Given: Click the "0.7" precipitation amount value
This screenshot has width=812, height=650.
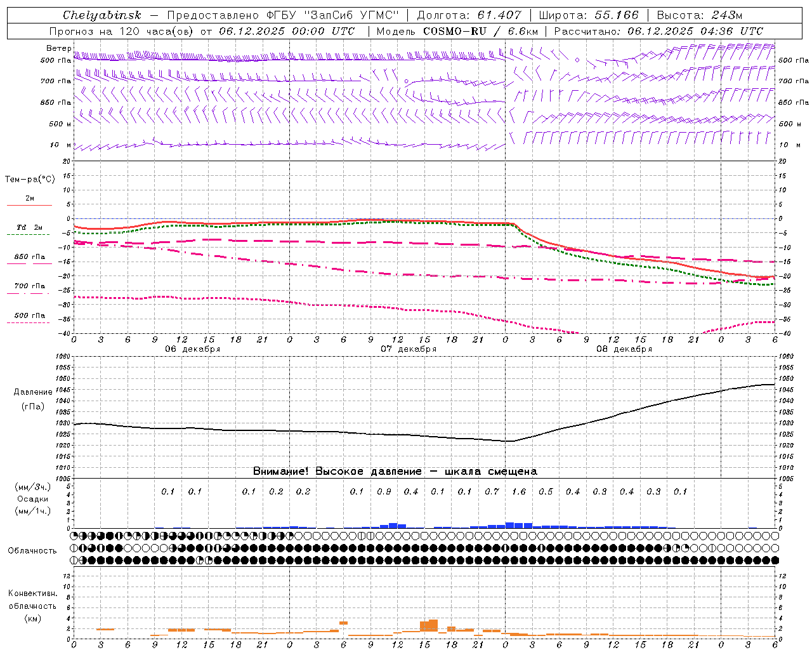Looking at the screenshot, I should tap(492, 491).
